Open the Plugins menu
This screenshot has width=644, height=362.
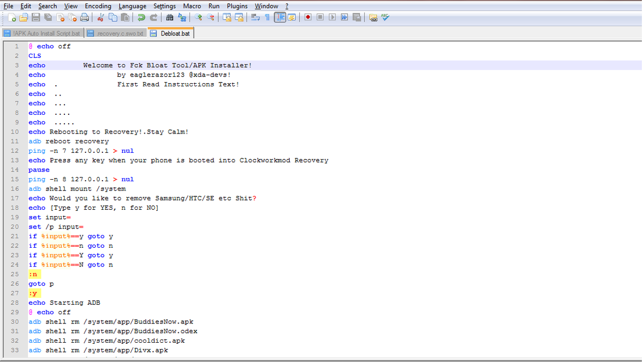(237, 6)
